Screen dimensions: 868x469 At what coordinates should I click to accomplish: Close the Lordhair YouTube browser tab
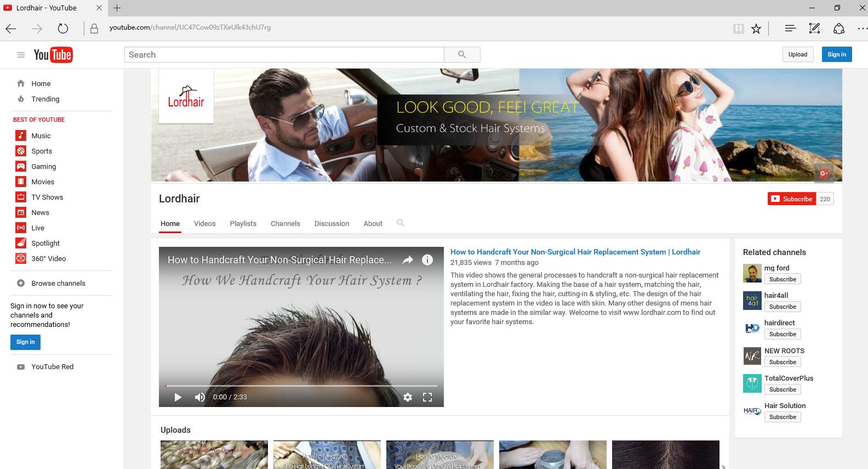[x=99, y=8]
